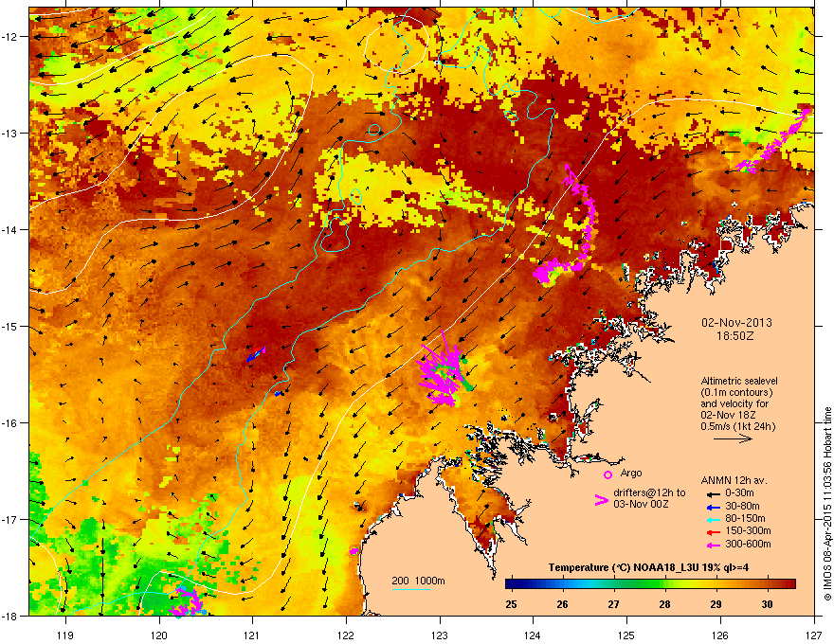The width and height of the screenshot is (834, 644).
Task: Click the latitude axis label '-18'
Action: (x=10, y=616)
